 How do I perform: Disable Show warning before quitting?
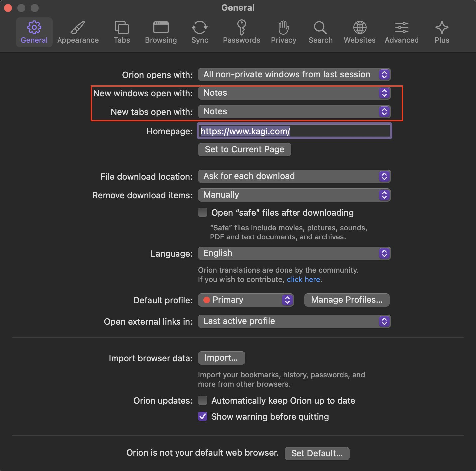tap(203, 416)
